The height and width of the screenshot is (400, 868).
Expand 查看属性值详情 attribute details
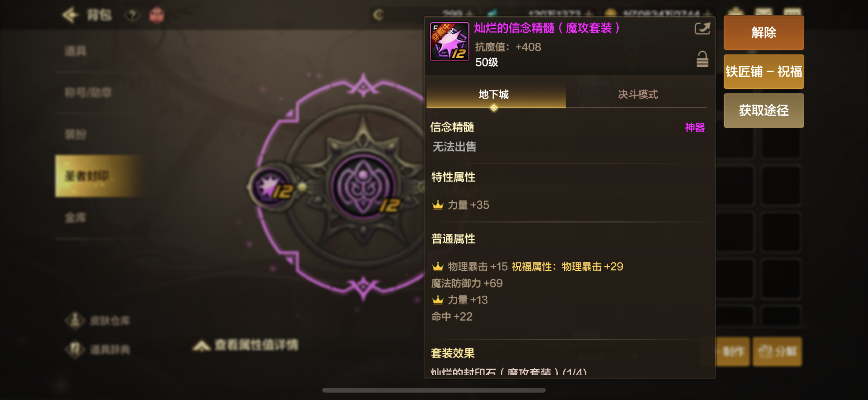click(246, 345)
